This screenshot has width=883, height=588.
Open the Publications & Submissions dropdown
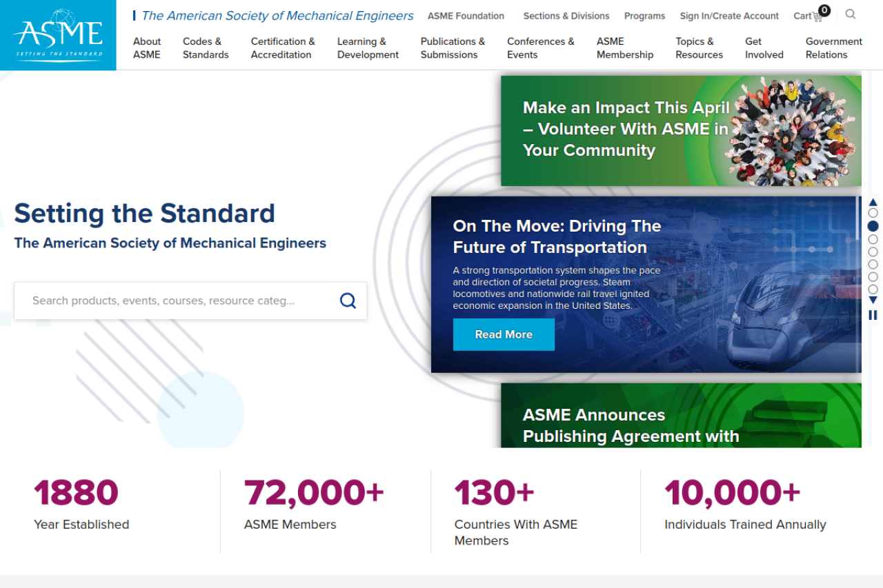point(453,48)
